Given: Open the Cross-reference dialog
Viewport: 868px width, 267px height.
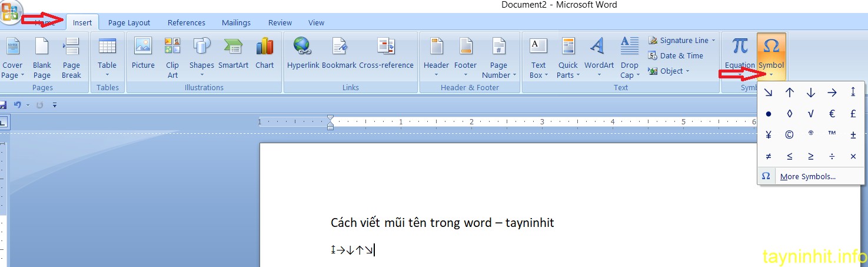Looking at the screenshot, I should coord(386,54).
